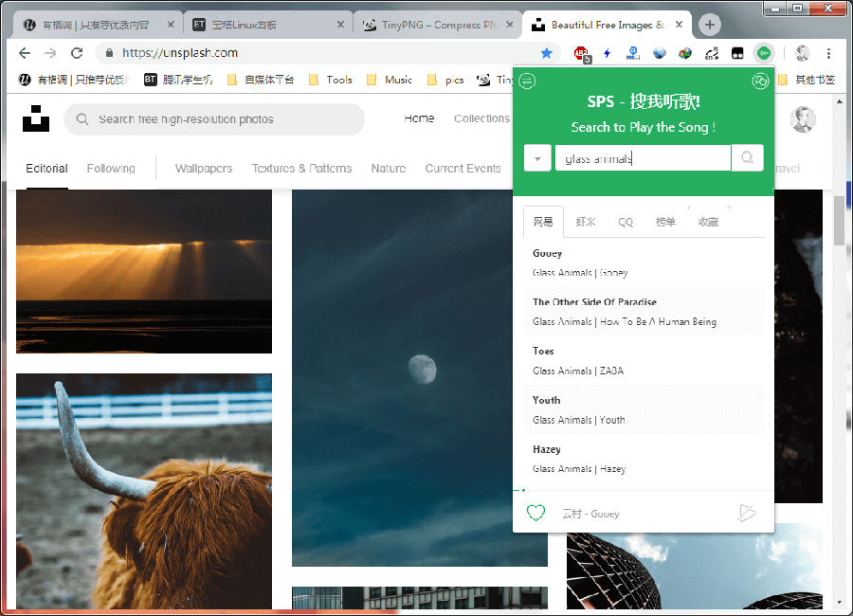Expand the Chrome three-dot menu

[829, 54]
